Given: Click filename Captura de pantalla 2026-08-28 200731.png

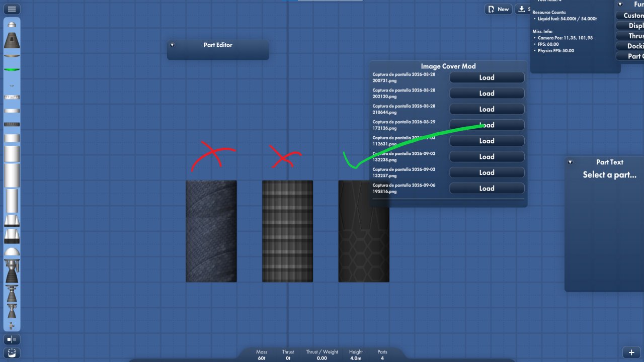Looking at the screenshot, I should point(404,77).
